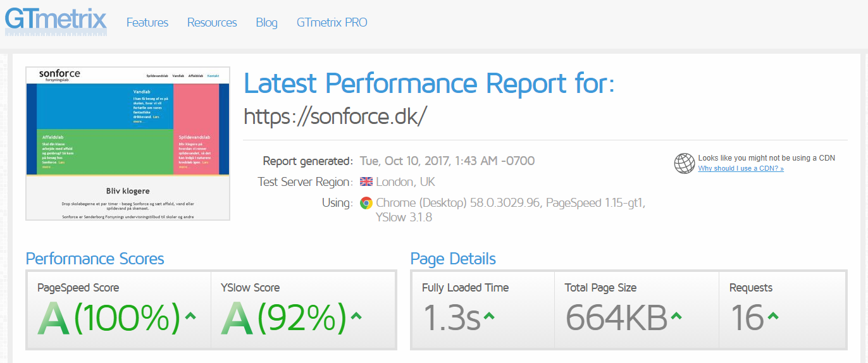Open the Features menu item

[x=147, y=23]
